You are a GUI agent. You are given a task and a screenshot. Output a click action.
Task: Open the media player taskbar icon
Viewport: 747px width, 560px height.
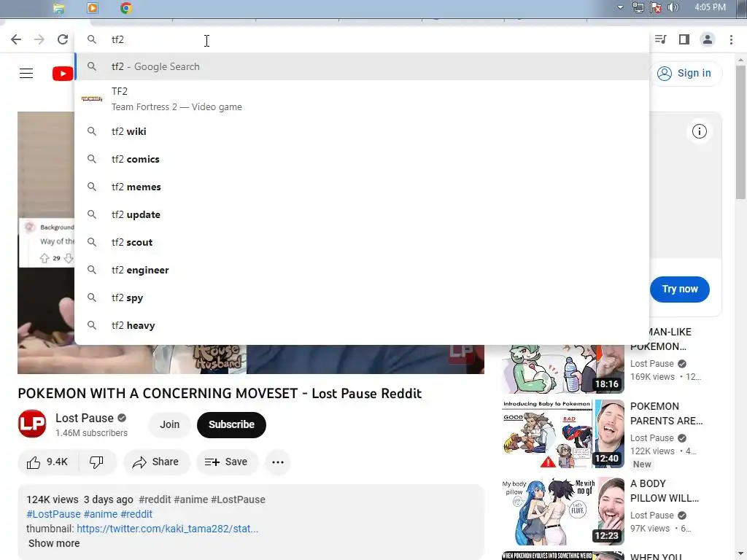(93, 8)
